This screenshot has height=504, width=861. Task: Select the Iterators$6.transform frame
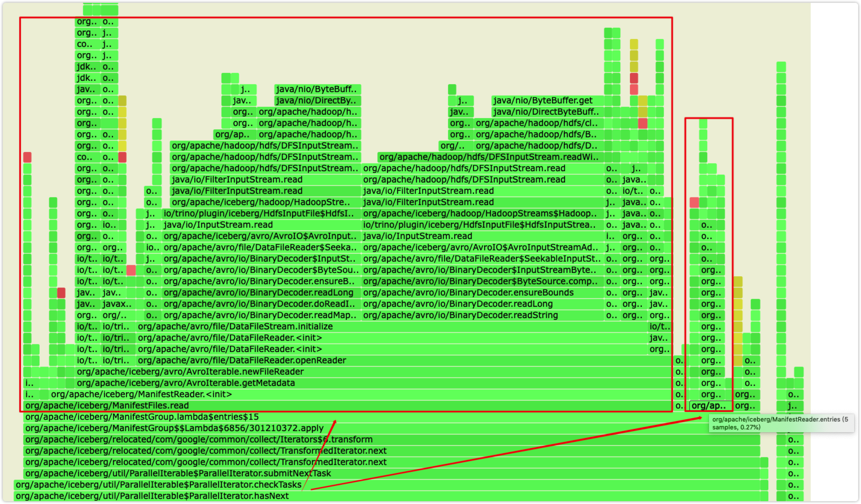[198, 439]
